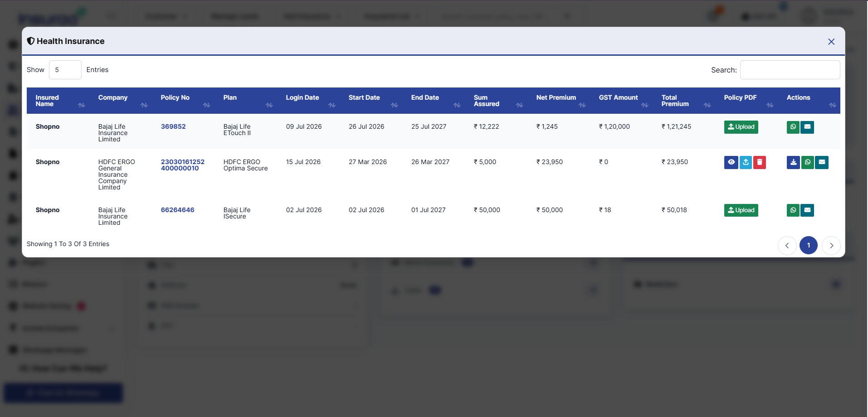The width and height of the screenshot is (868, 417).
Task: Sort table by Actions column
Action: tap(809, 101)
